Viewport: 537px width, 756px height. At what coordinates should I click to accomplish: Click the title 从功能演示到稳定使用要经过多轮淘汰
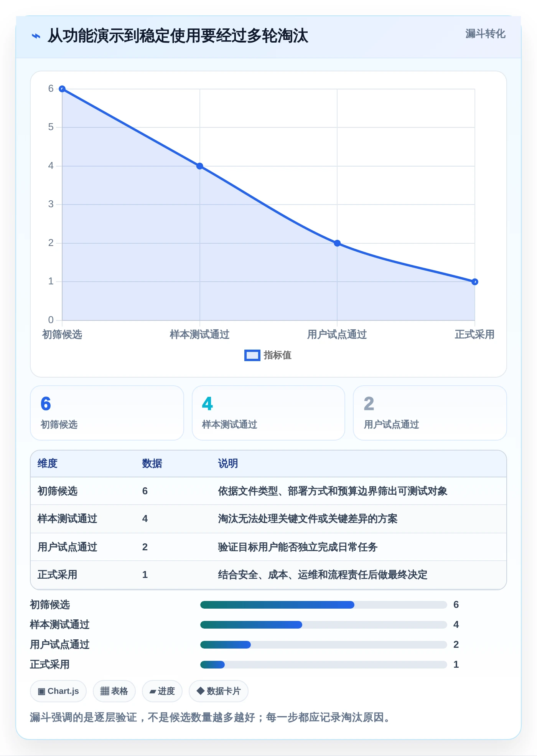click(178, 36)
